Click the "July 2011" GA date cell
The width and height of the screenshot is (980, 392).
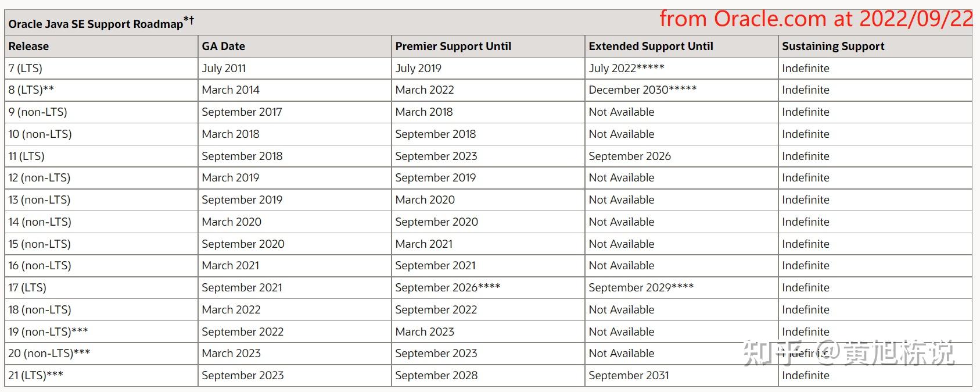tap(224, 68)
